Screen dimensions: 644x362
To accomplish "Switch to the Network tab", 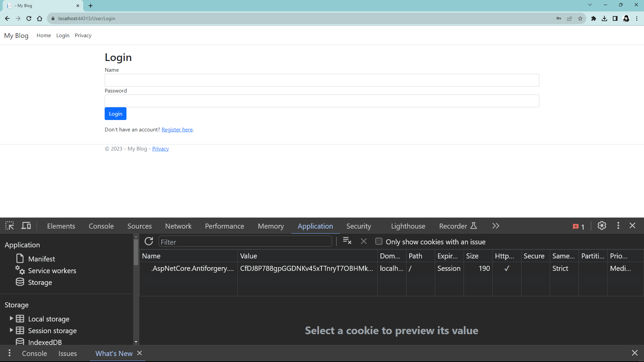I will [178, 226].
